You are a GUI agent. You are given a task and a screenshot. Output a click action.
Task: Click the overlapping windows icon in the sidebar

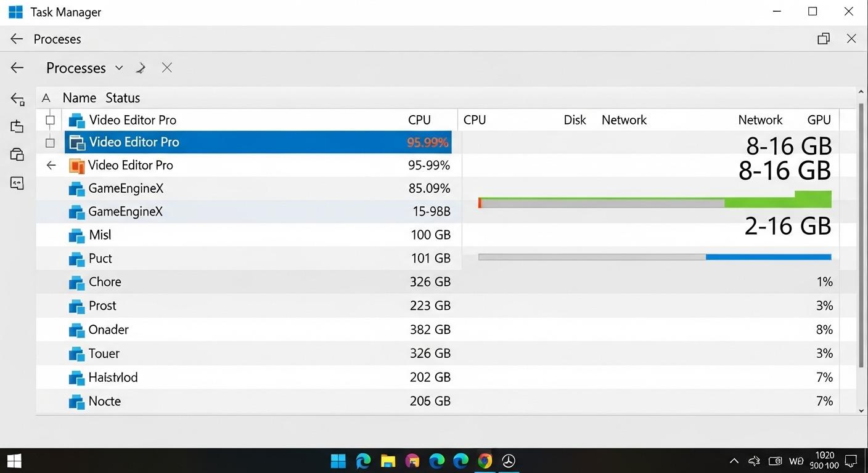coord(17,154)
